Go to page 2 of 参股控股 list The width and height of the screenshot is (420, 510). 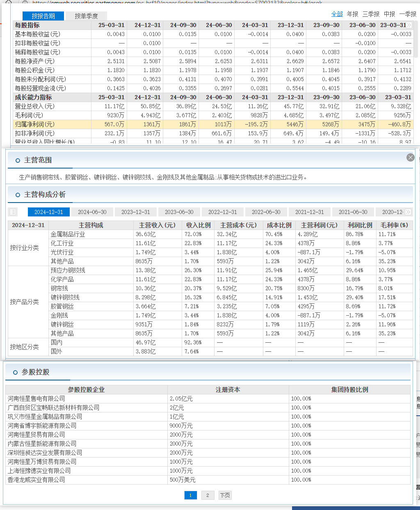coord(208,495)
